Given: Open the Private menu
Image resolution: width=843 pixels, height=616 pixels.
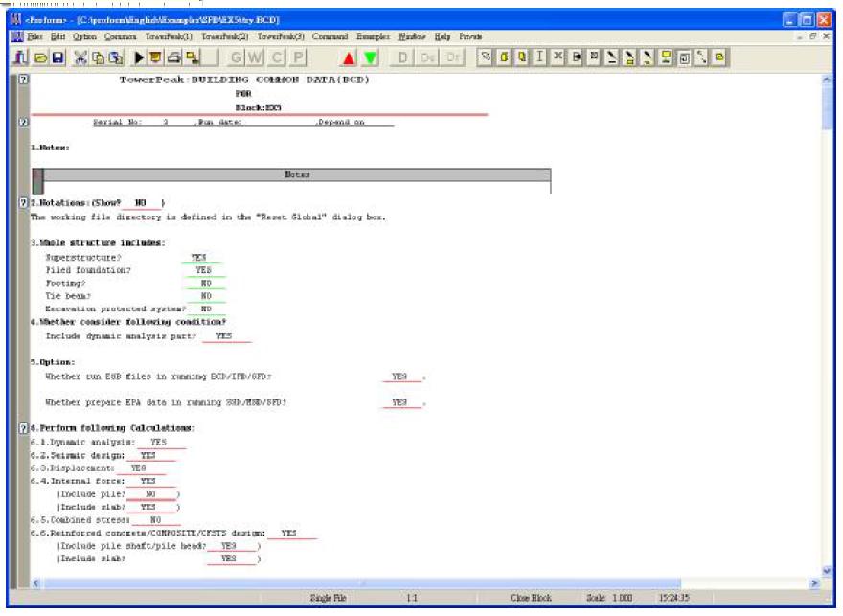Looking at the screenshot, I should point(470,36).
